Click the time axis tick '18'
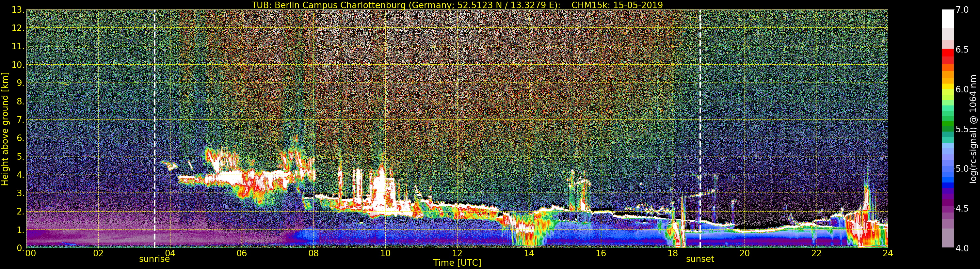 673,253
